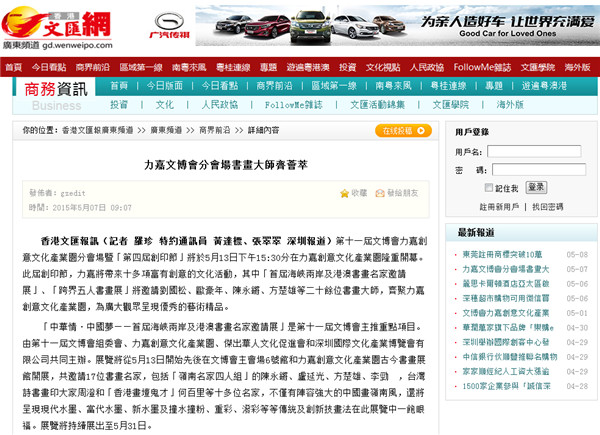Open news item 中信銀行伙順豐推聯名購物
600x435 pixels.
click(510, 357)
